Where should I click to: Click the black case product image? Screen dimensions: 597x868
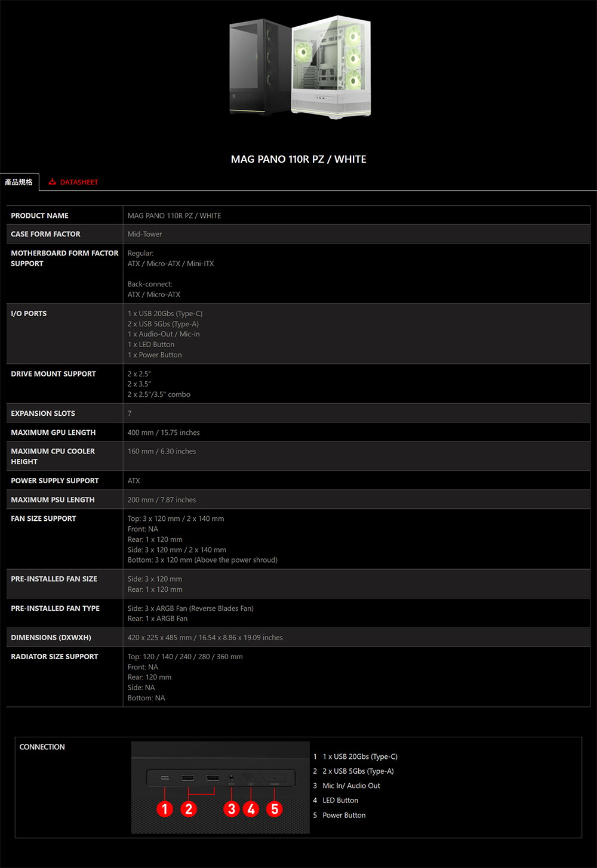[x=259, y=67]
